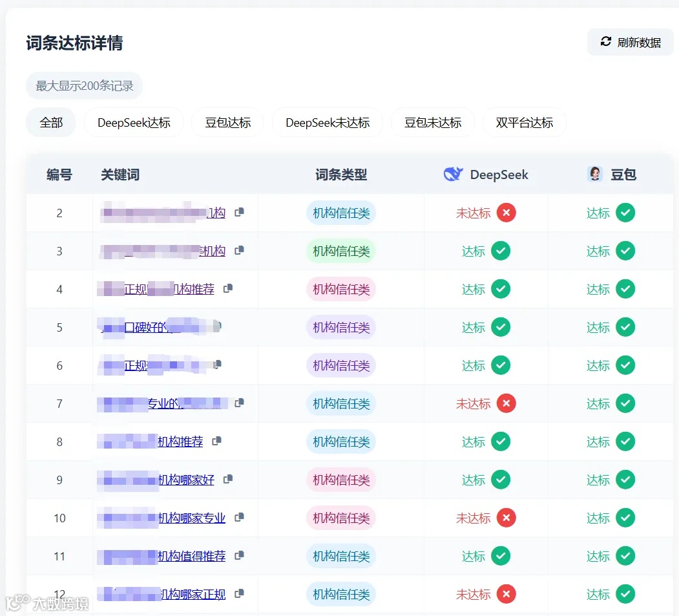Click the DeepSeek whale logo in column header
Image resolution: width=679 pixels, height=616 pixels.
click(453, 174)
